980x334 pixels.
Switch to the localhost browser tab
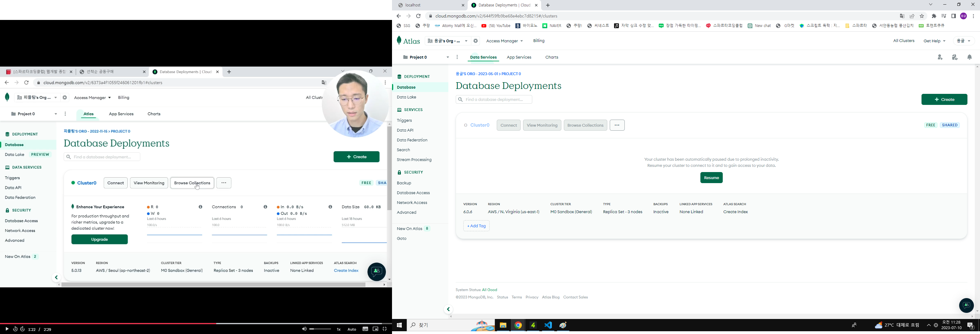click(x=430, y=5)
